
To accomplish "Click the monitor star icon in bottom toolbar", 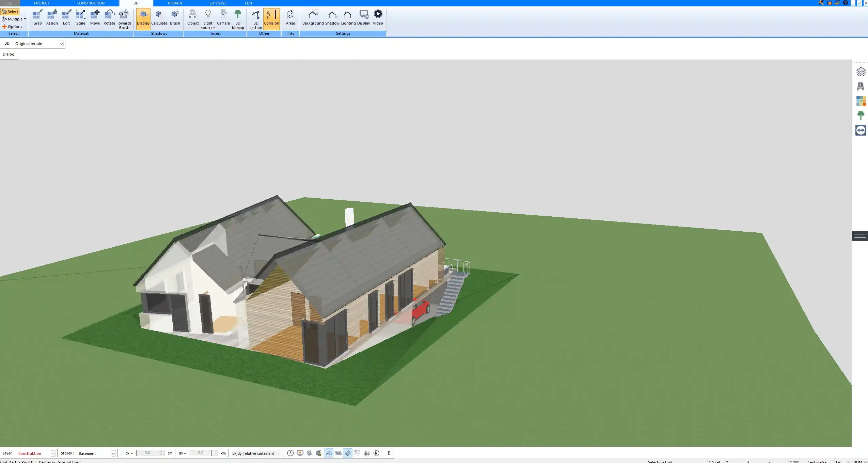I will click(x=300, y=453).
